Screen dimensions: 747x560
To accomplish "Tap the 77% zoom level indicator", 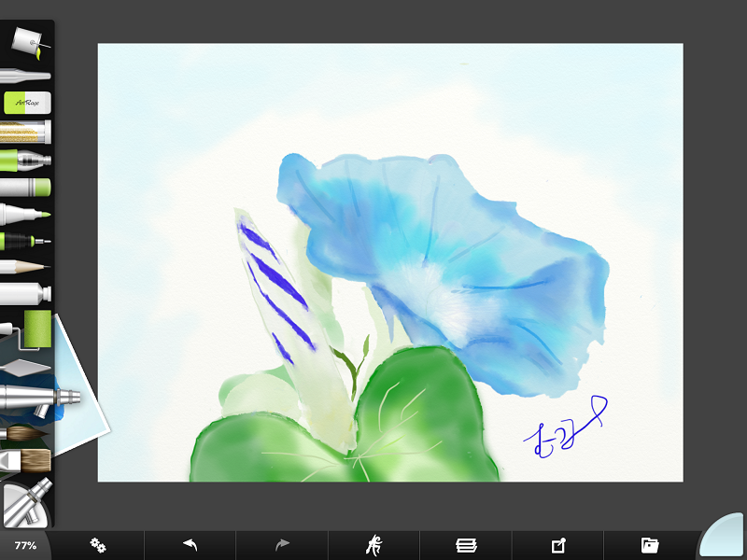I will (25, 545).
